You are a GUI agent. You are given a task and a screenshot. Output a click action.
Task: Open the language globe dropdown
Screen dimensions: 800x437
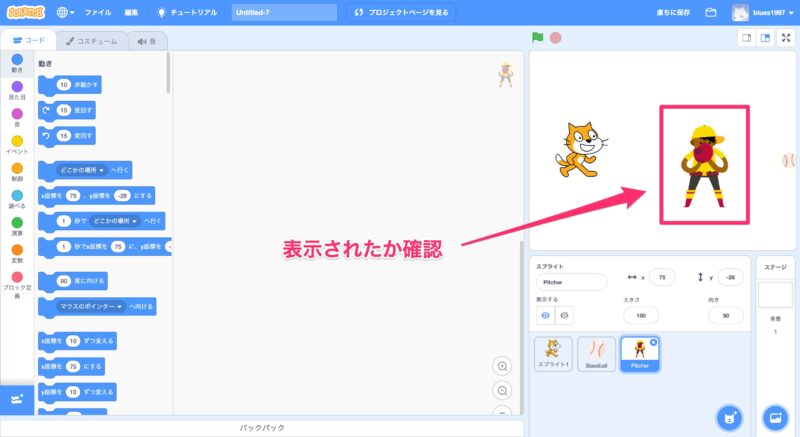[x=67, y=13]
